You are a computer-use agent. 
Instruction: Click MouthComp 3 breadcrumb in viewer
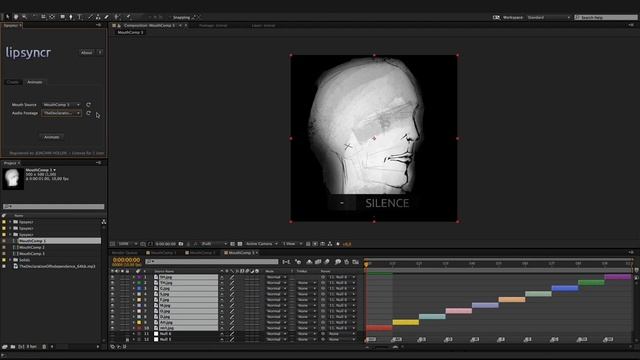point(131,32)
